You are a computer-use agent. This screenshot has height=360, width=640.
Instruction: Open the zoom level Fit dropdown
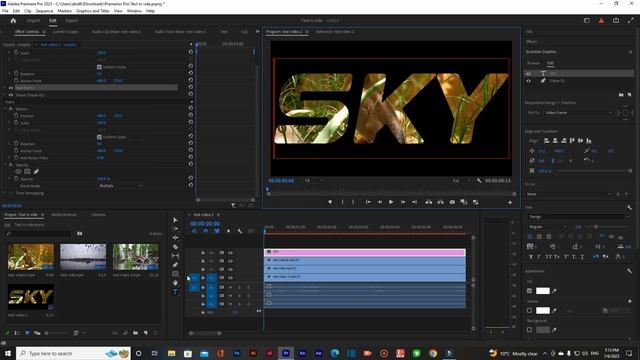tap(314, 180)
